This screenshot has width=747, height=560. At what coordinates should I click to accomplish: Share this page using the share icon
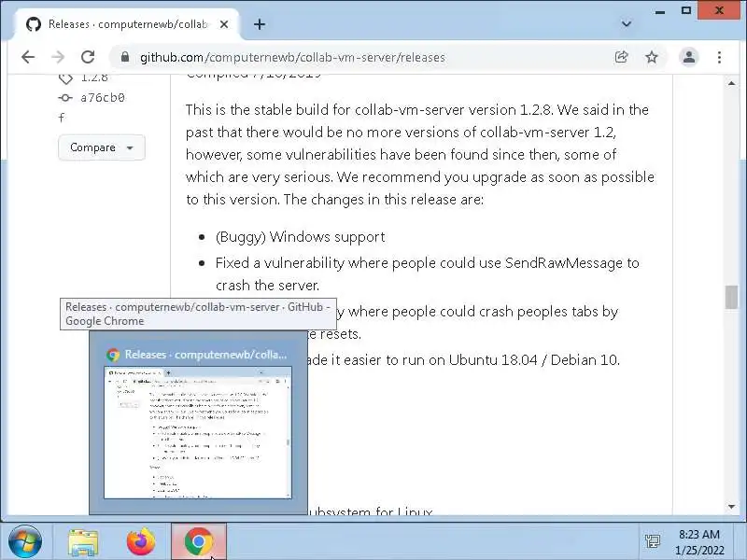point(621,57)
